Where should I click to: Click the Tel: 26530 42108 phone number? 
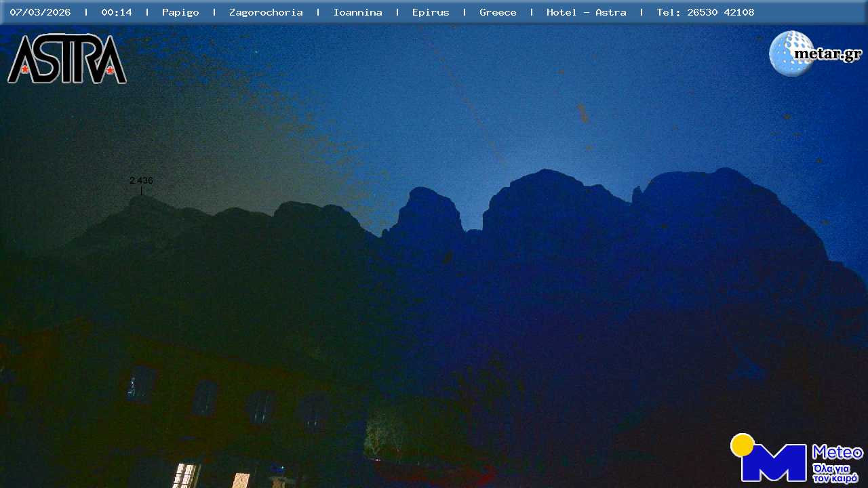(x=705, y=12)
